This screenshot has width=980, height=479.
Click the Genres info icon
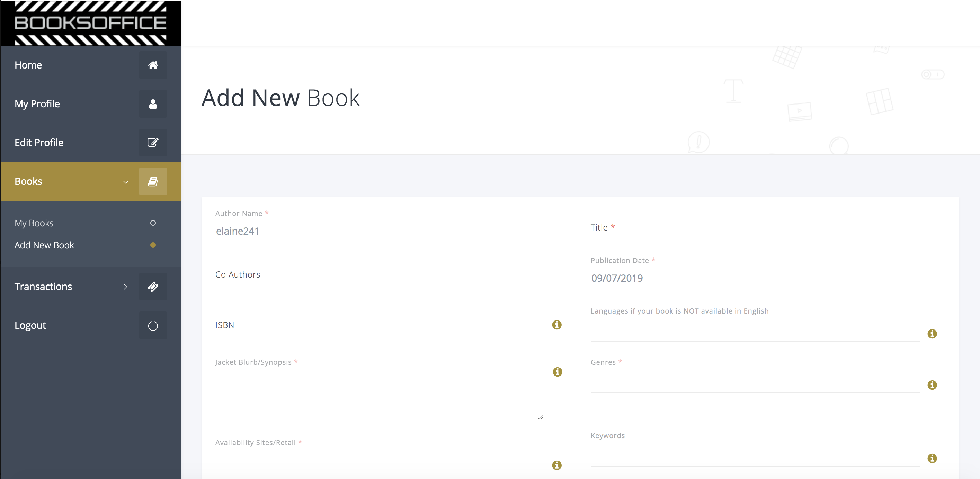[x=932, y=385]
